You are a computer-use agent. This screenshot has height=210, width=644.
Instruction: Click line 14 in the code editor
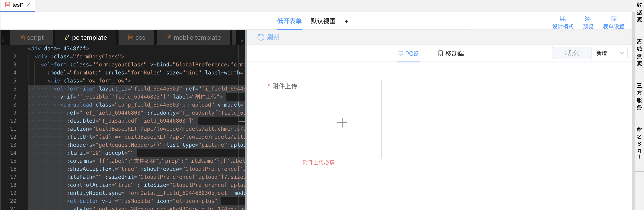pyautogui.click(x=100, y=153)
